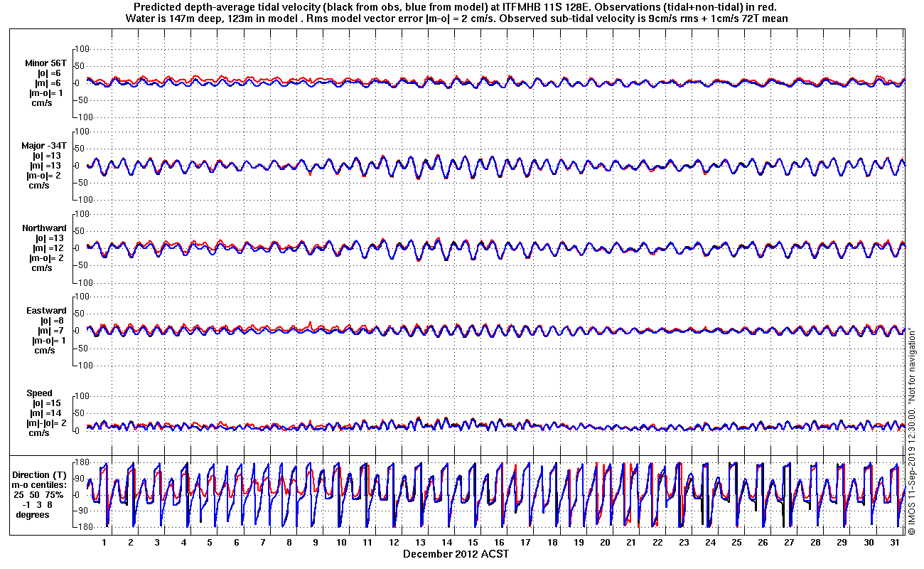The width and height of the screenshot is (924, 569).
Task: Select the "Speed" panel label
Action: (x=40, y=393)
